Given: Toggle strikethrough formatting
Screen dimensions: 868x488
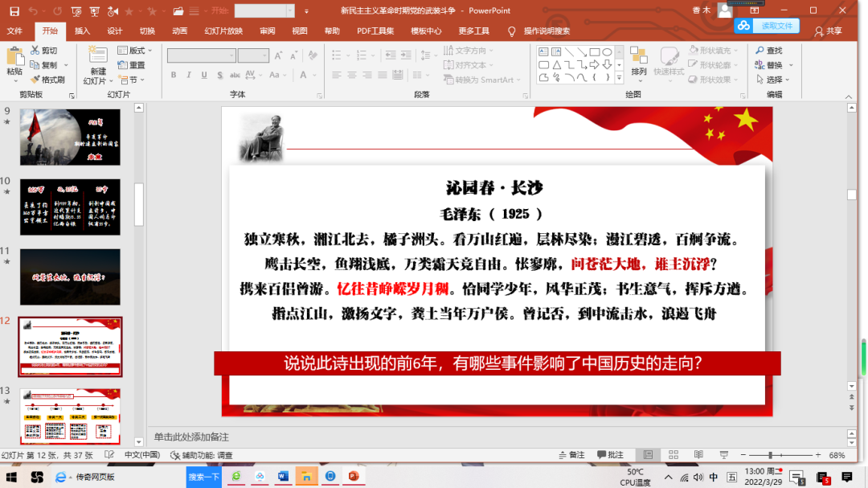Looking at the screenshot, I should pyautogui.click(x=235, y=75).
